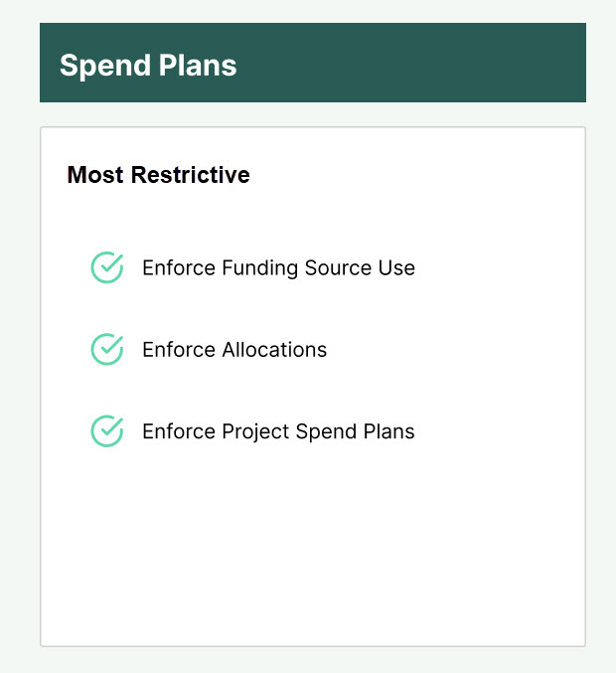Click the word Allocations in second item
Image resolution: width=616 pixels, height=673 pixels.
(x=274, y=349)
